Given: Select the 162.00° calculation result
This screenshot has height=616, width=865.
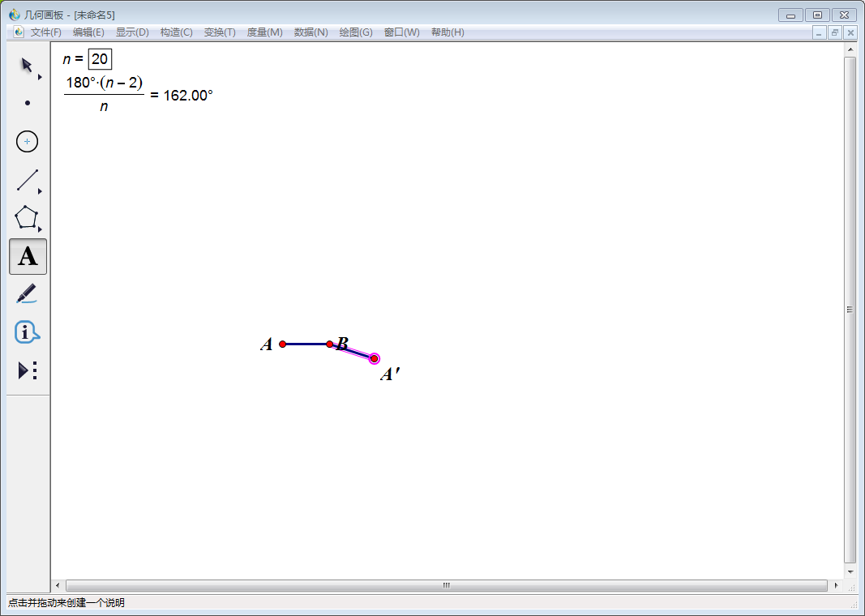Looking at the screenshot, I should (188, 96).
